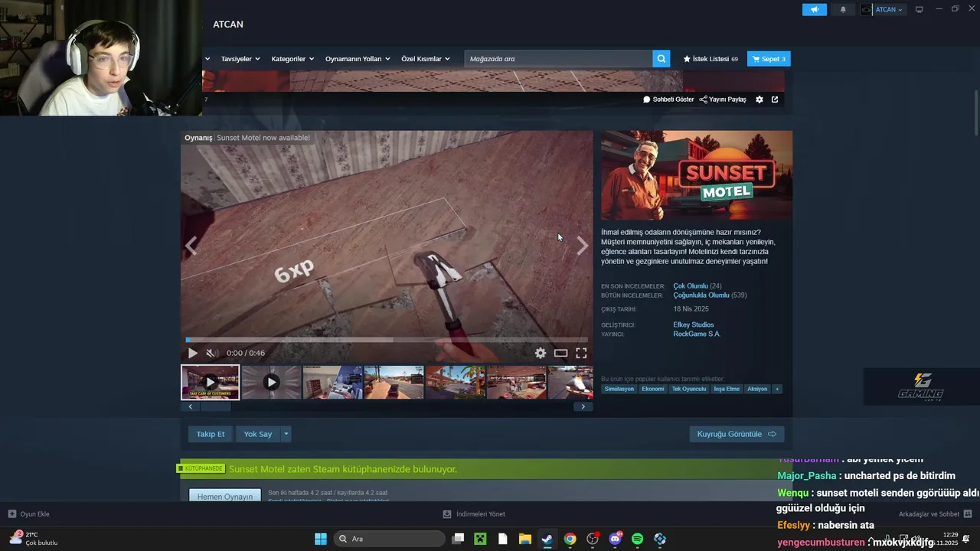Open Google Chrome from the taskbar
This screenshot has width=980, height=551.
coord(570,539)
